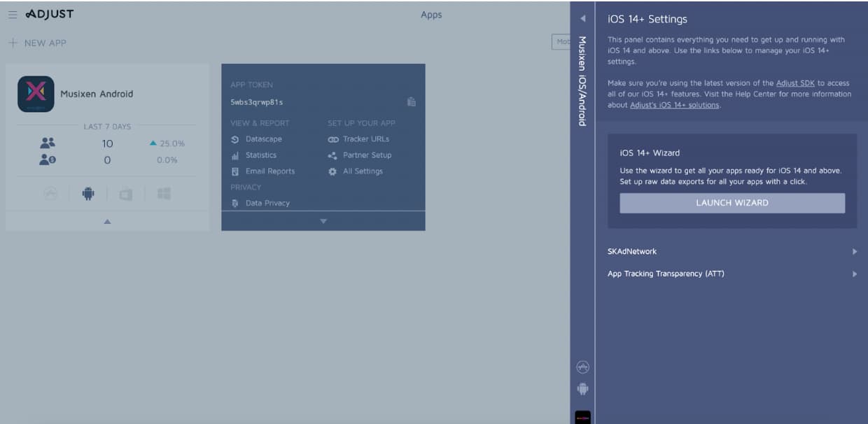
Task: Click the app thumbnail at strip bottom
Action: pyautogui.click(x=582, y=417)
